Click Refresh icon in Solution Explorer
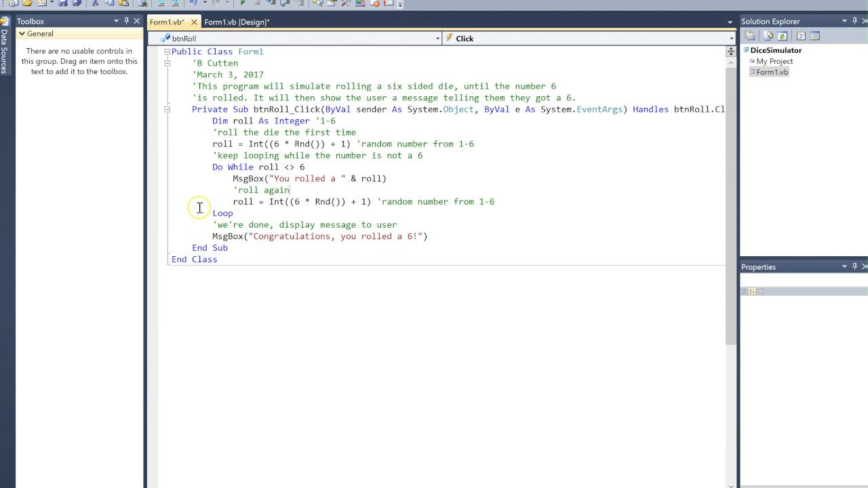This screenshot has width=868, height=488. tap(783, 36)
